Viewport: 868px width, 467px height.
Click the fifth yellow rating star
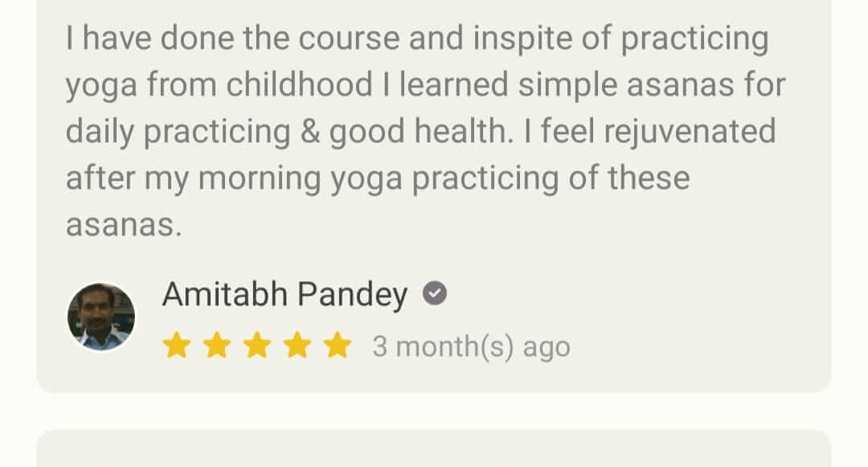pyautogui.click(x=338, y=346)
